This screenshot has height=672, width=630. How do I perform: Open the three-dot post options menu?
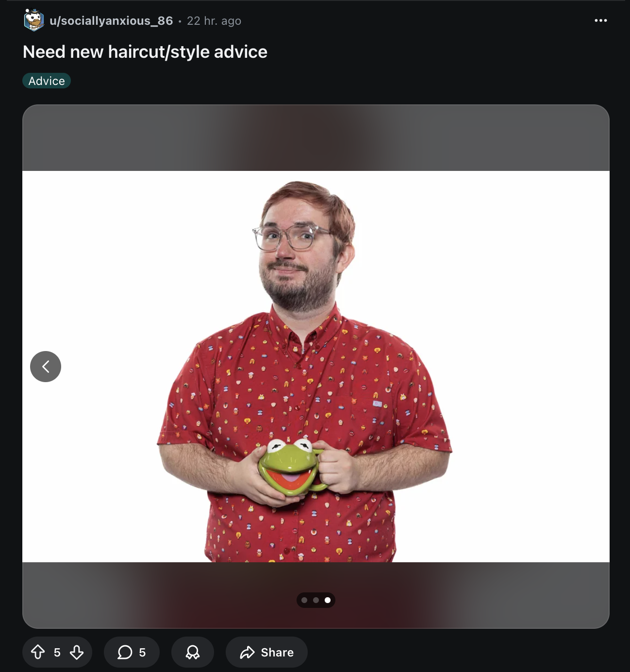coord(601,20)
